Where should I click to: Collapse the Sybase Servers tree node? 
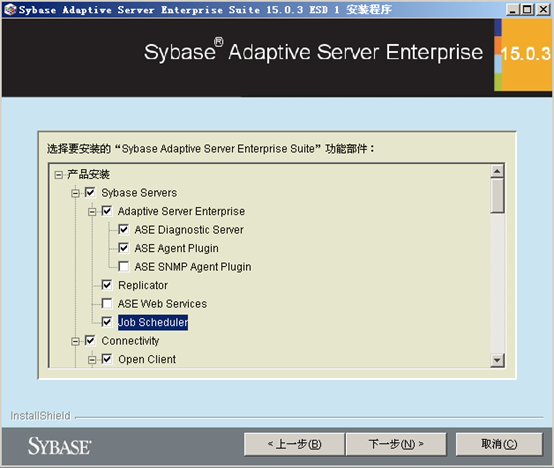(x=75, y=193)
